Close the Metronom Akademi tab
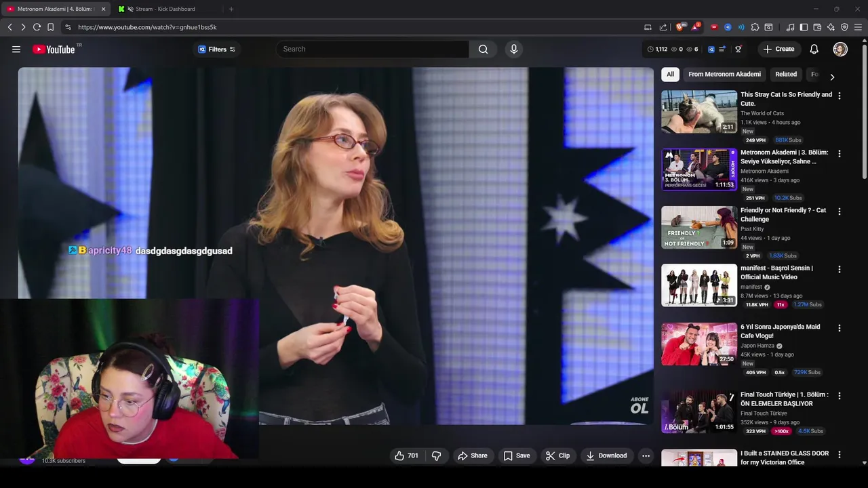 pyautogui.click(x=103, y=9)
